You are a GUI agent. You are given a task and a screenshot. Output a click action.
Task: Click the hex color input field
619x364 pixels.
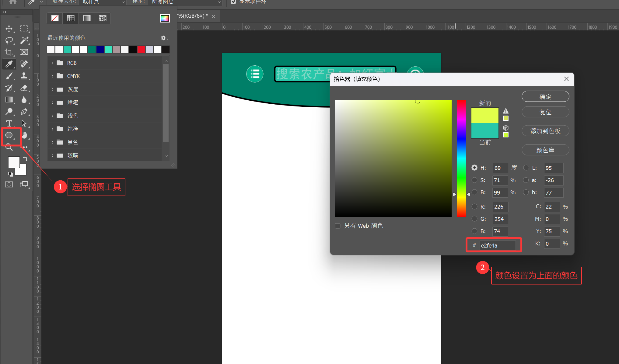point(497,245)
